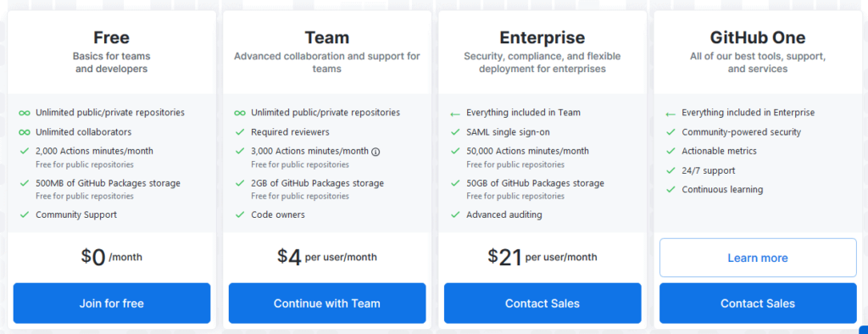
Task: Click the checkmark next to Advanced auditing
Action: pyautogui.click(x=455, y=214)
